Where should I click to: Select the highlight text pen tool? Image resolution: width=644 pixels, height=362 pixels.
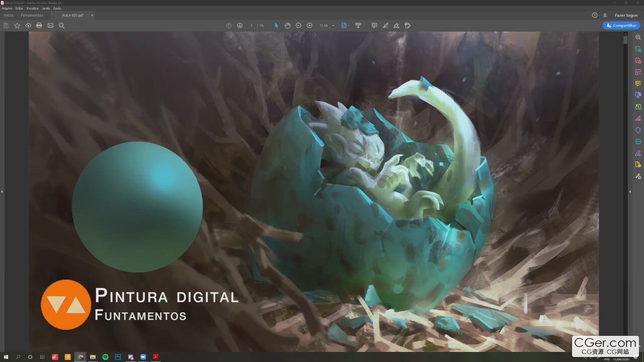pyautogui.click(x=385, y=26)
